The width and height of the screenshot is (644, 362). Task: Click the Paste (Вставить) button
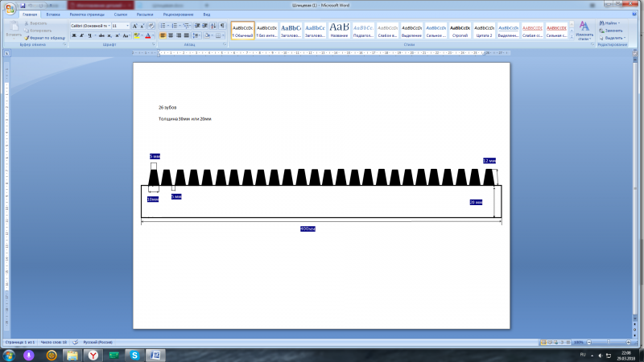pos(14,30)
